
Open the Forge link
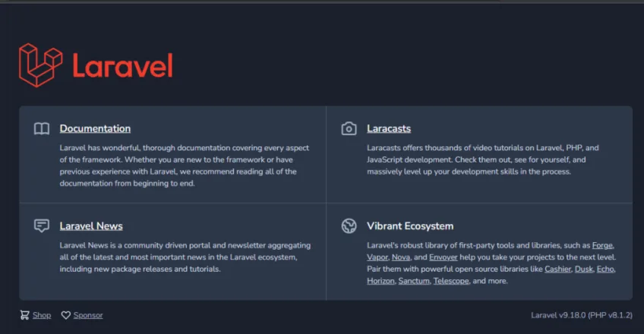tap(602, 245)
